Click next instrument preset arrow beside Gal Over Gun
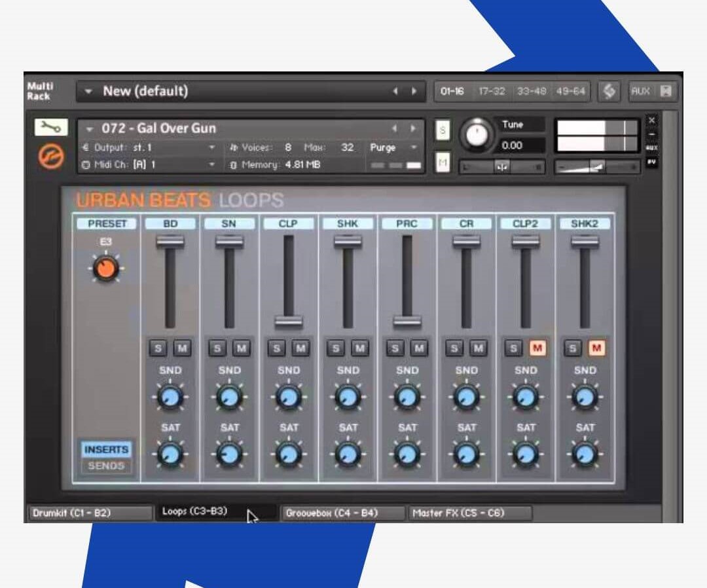 pyautogui.click(x=413, y=128)
